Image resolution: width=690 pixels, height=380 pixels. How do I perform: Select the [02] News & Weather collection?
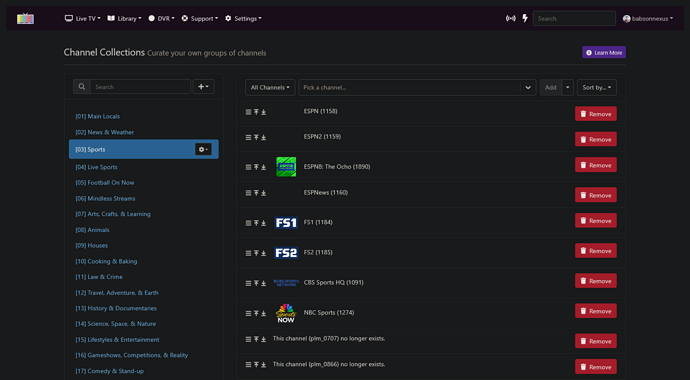104,132
